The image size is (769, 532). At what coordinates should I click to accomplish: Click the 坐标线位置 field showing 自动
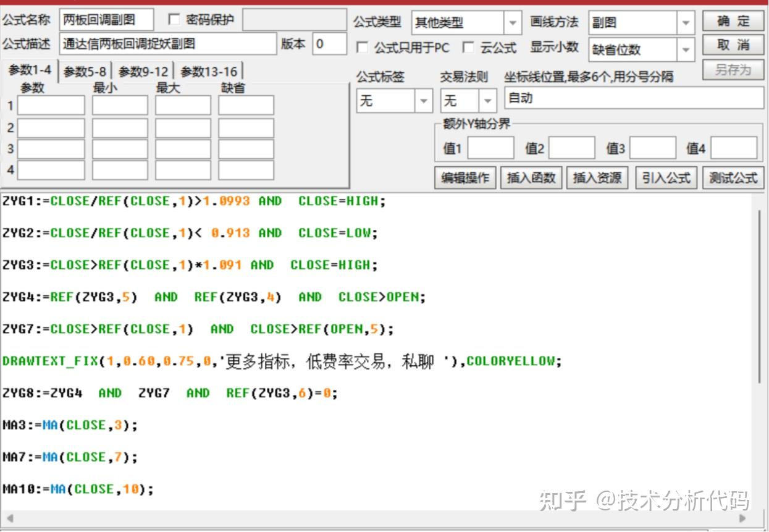coord(634,98)
